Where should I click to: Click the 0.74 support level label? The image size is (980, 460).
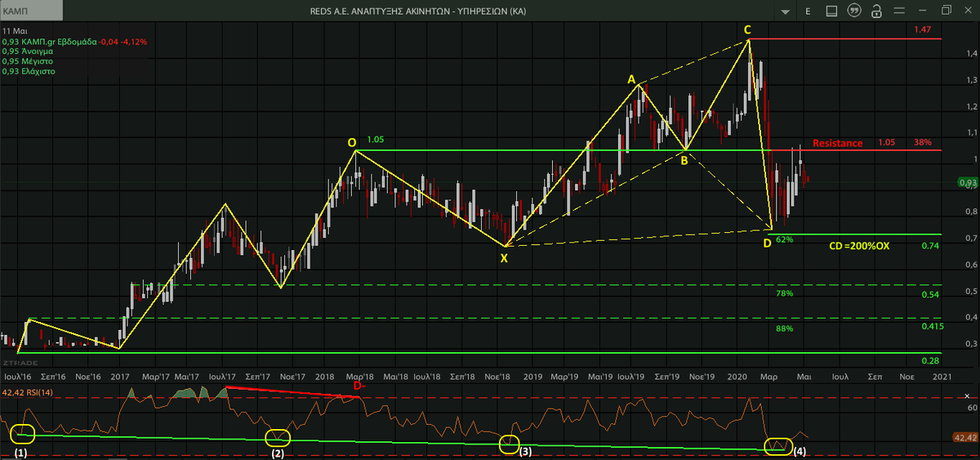pos(929,246)
